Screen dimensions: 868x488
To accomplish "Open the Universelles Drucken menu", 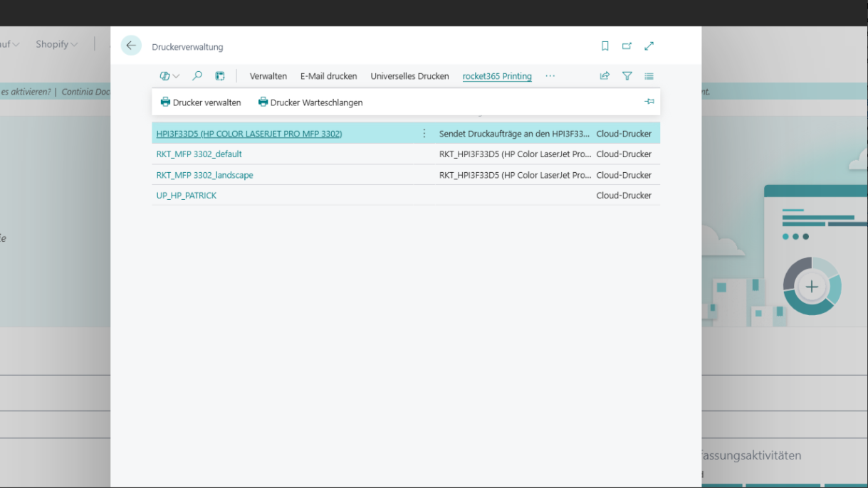I will 409,76.
